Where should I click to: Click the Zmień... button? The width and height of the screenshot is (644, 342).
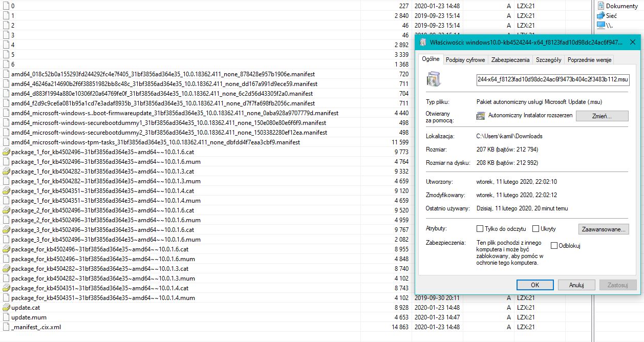pyautogui.click(x=602, y=116)
